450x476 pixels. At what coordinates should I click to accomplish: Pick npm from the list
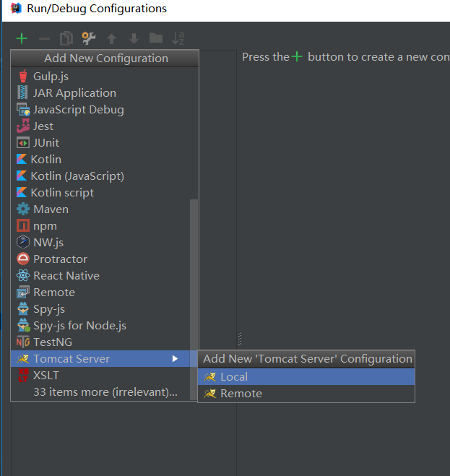[100, 226]
